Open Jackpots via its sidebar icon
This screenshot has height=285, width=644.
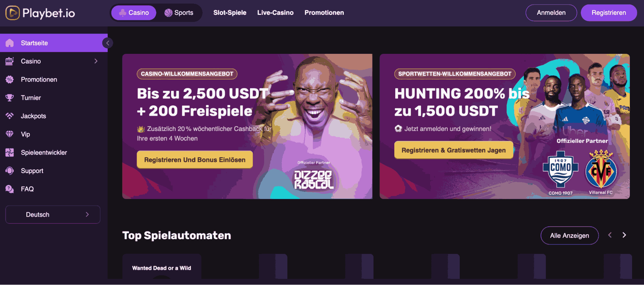[x=10, y=116]
